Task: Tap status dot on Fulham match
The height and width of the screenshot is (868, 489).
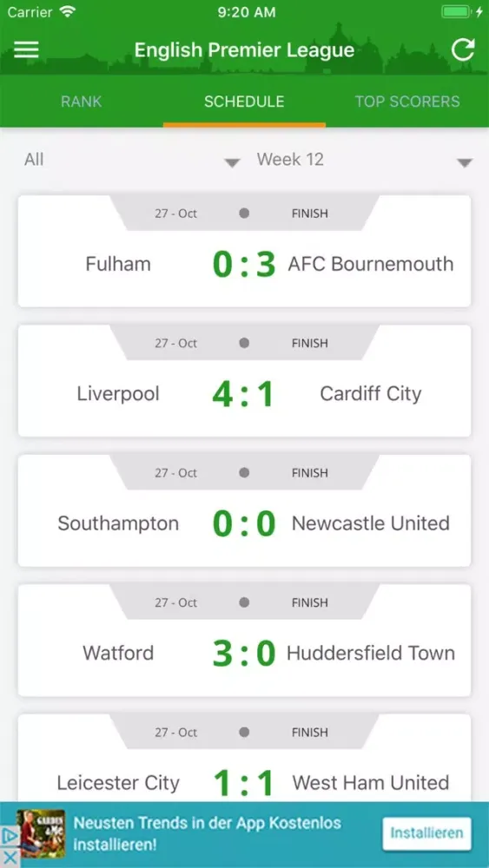Action: pos(244,214)
